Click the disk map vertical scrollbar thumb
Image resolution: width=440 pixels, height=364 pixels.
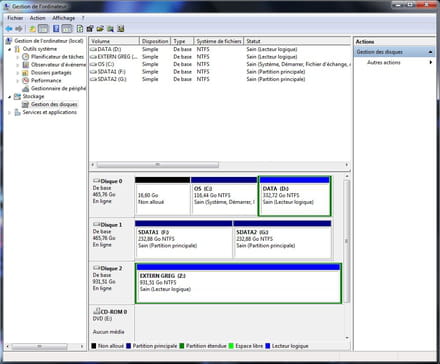click(347, 241)
